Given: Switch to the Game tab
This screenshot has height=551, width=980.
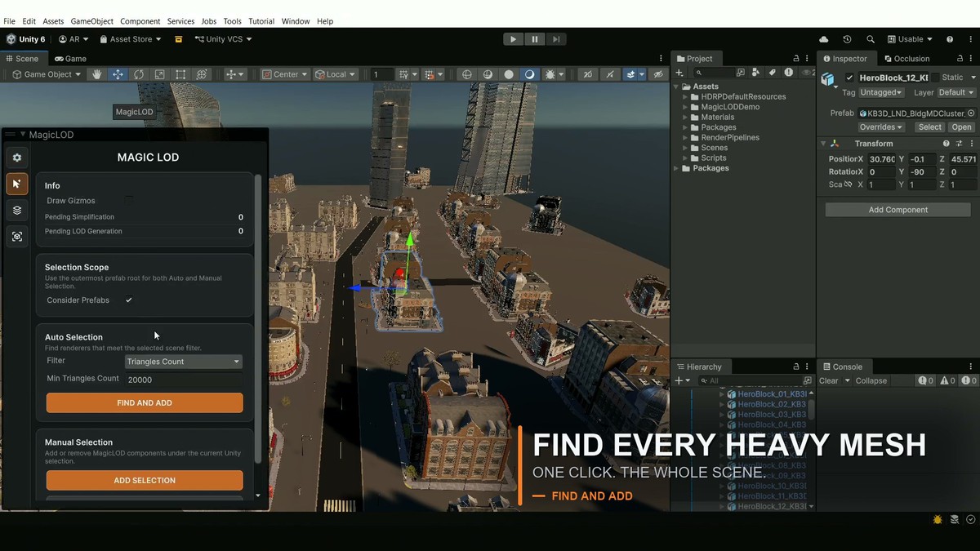Looking at the screenshot, I should (x=70, y=59).
